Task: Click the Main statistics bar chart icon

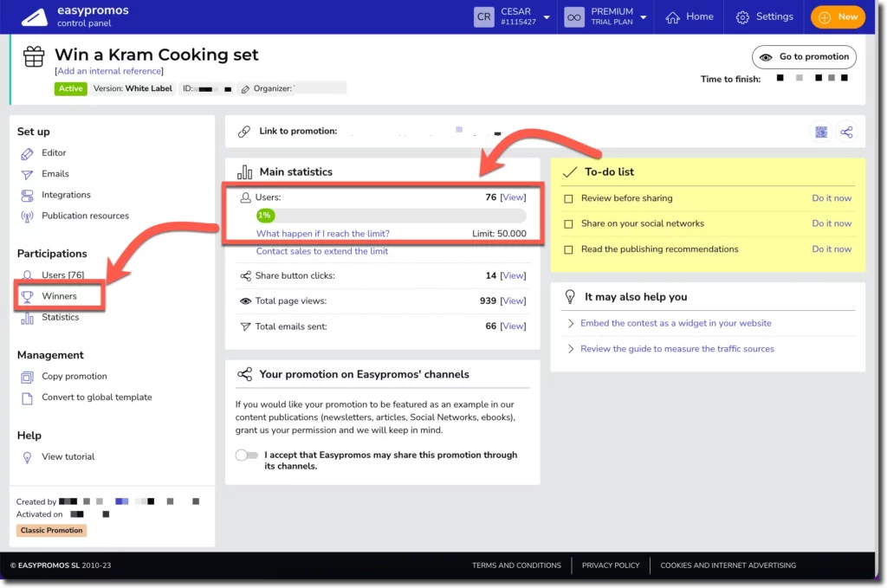Action: click(244, 171)
